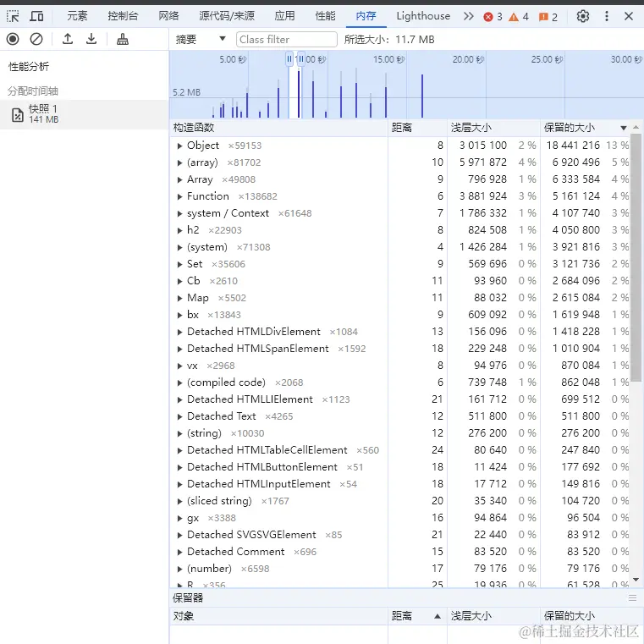644x644 pixels.
Task: Toggle the device toolbar icon
Action: point(36,16)
